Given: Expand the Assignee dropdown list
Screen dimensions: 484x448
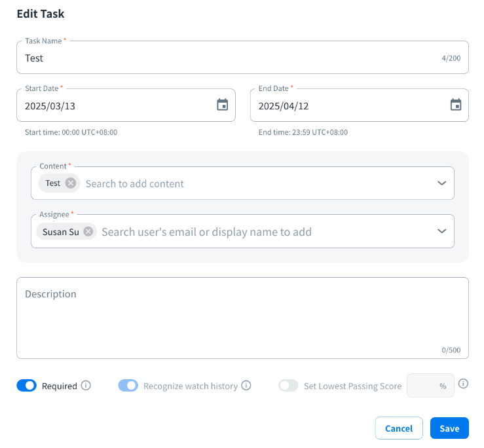Looking at the screenshot, I should (x=441, y=231).
